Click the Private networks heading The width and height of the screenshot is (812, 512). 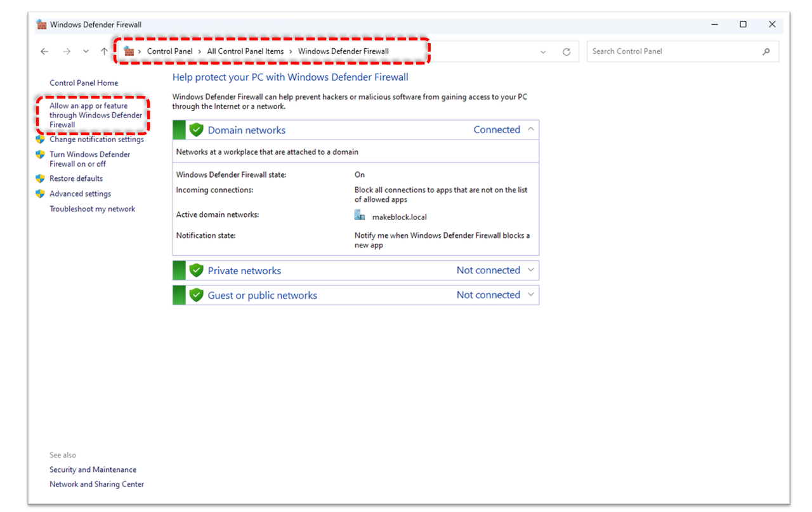coord(244,270)
